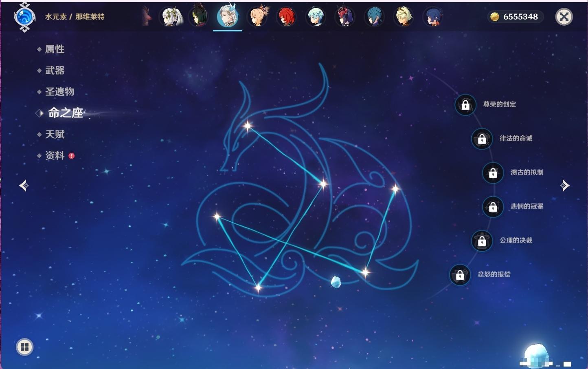
Task: Open locked constellation 悲悯的冠冕
Action: point(493,207)
